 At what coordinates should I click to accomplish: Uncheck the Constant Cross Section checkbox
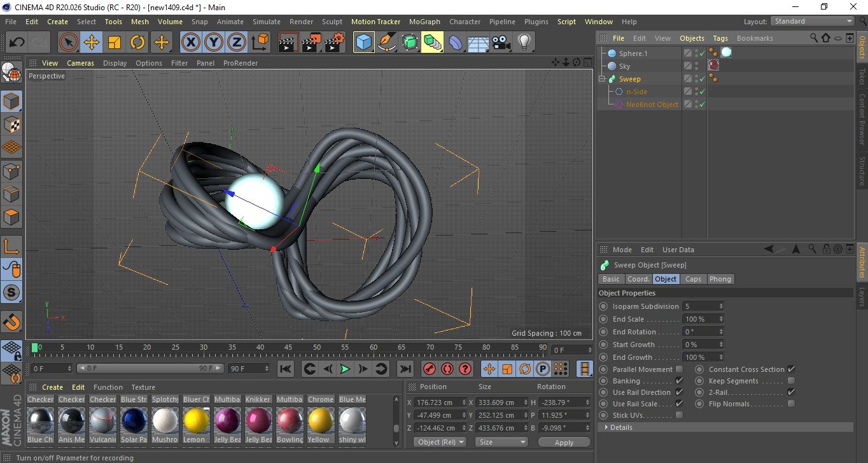pos(791,369)
